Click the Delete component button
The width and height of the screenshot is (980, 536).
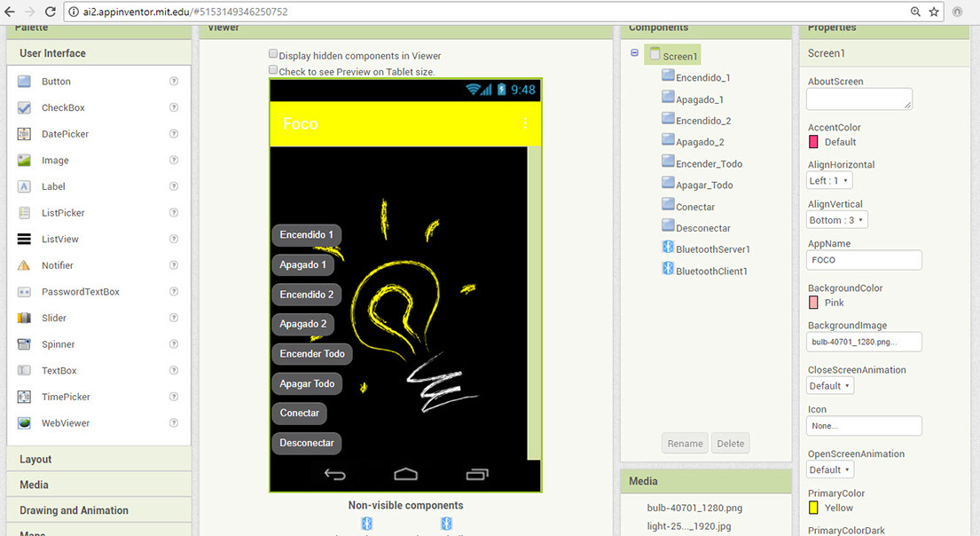click(x=731, y=443)
